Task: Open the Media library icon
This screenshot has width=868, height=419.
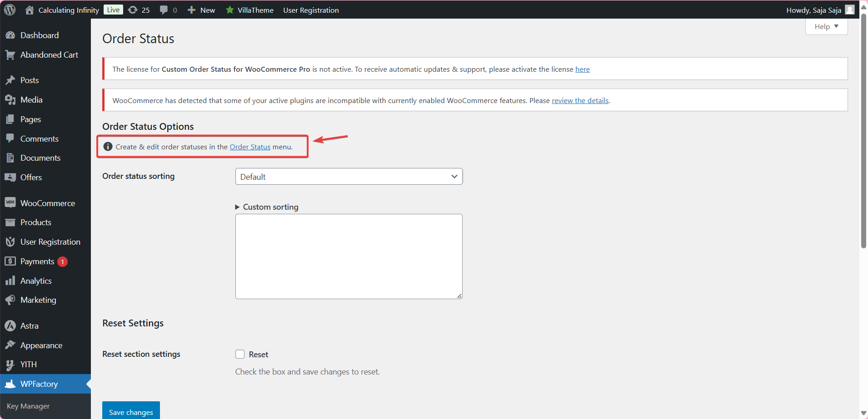Action: pyautogui.click(x=11, y=99)
